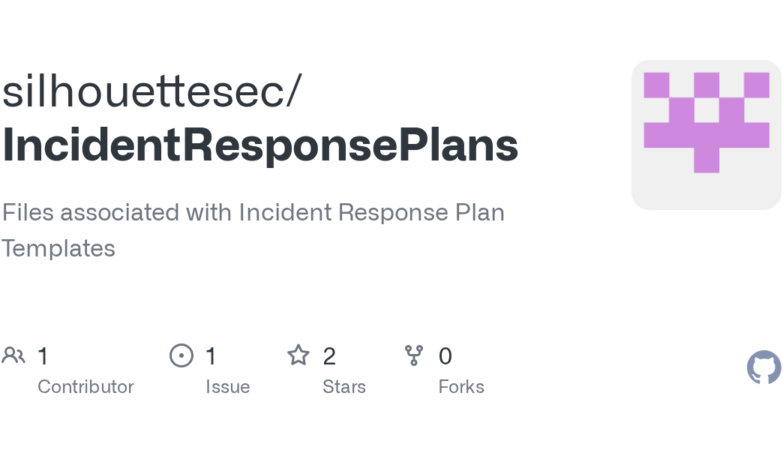The width and height of the screenshot is (783, 450).
Task: Click the Stars label
Action: point(344,387)
